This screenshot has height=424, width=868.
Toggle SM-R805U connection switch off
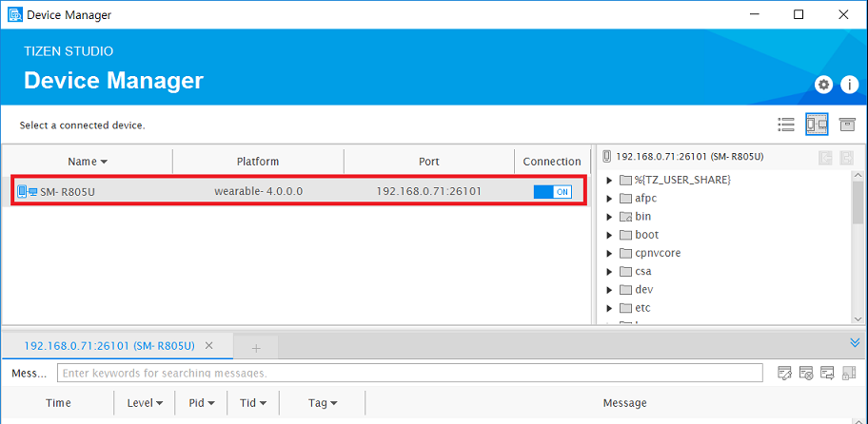coord(552,191)
